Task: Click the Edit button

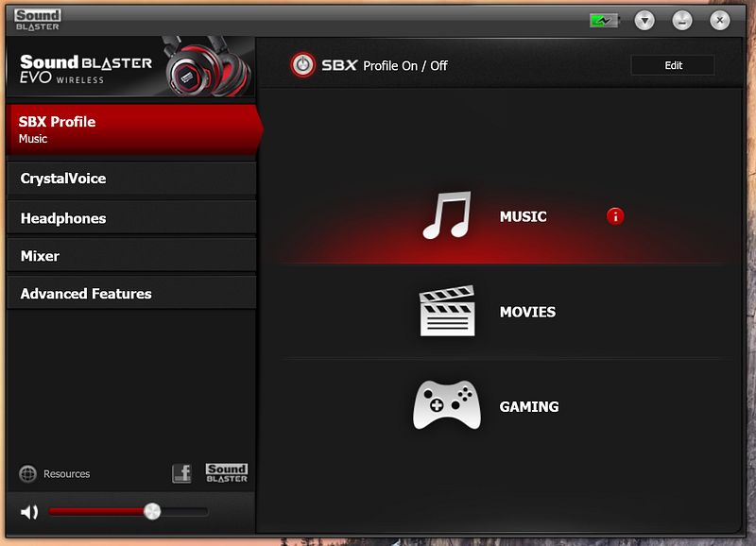Action: (x=673, y=65)
